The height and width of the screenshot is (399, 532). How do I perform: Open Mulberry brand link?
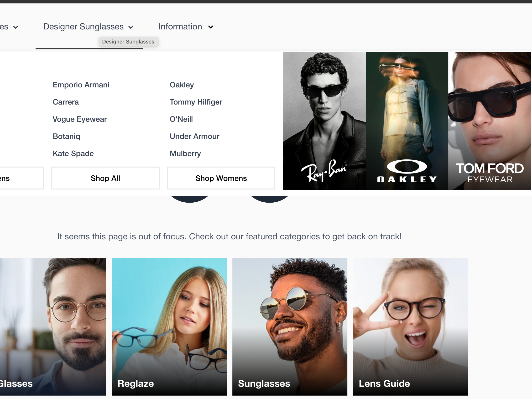[185, 153]
